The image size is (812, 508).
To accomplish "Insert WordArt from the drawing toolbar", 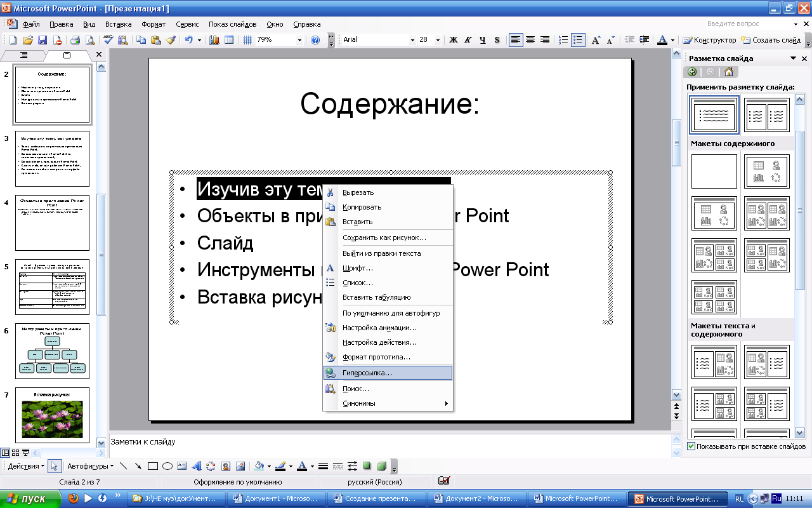I will 197,466.
